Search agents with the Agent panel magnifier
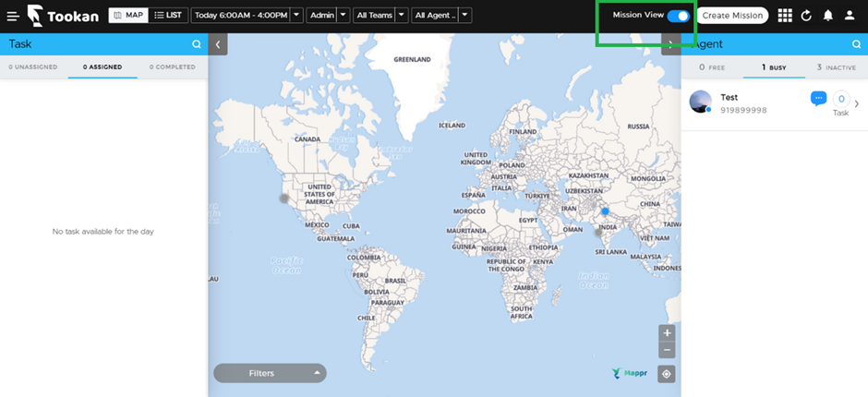The width and height of the screenshot is (868, 397). (x=856, y=44)
